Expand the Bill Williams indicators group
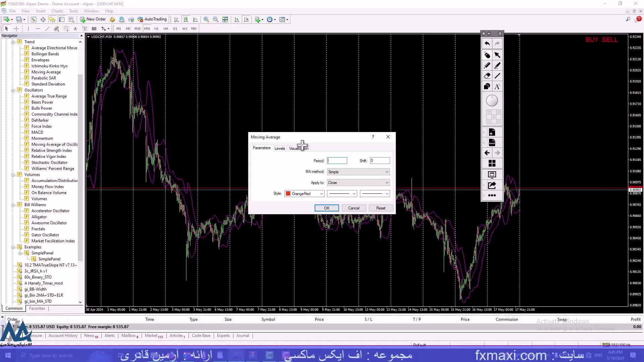644x362 pixels. 13,205
